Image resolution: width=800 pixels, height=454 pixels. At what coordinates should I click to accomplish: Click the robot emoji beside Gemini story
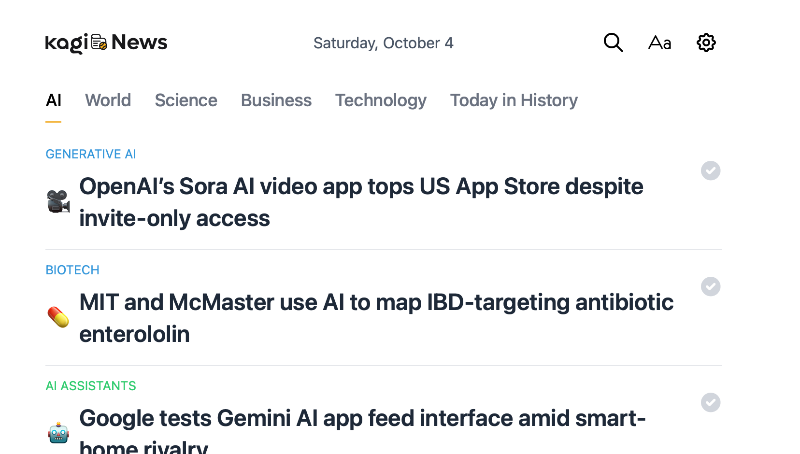(58, 433)
